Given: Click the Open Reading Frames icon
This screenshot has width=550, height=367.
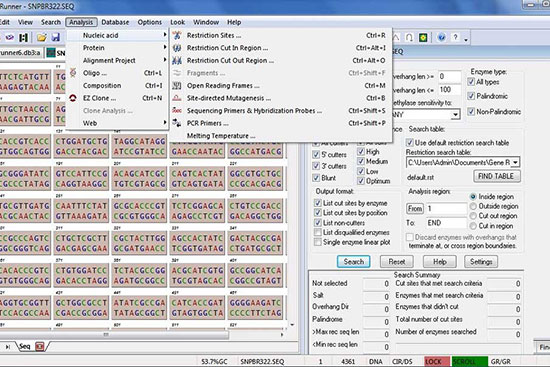Looking at the screenshot, I should 177,86.
